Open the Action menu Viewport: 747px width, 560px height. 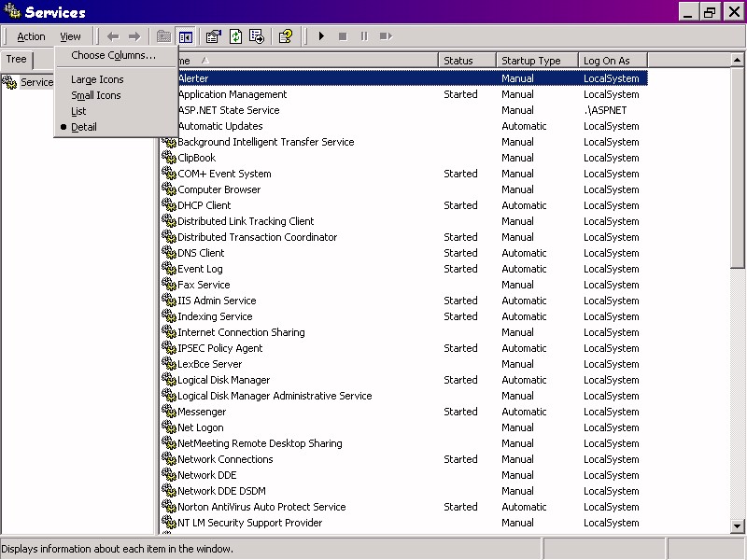(31, 36)
